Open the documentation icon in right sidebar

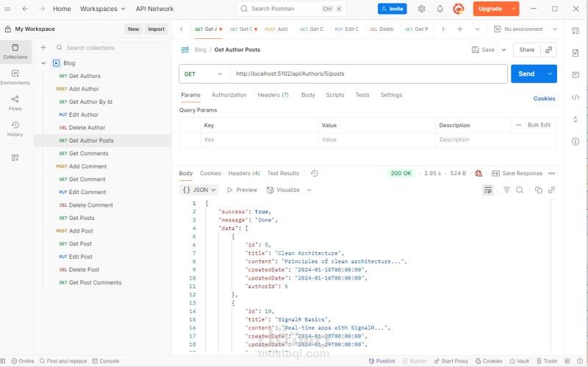coord(576,53)
